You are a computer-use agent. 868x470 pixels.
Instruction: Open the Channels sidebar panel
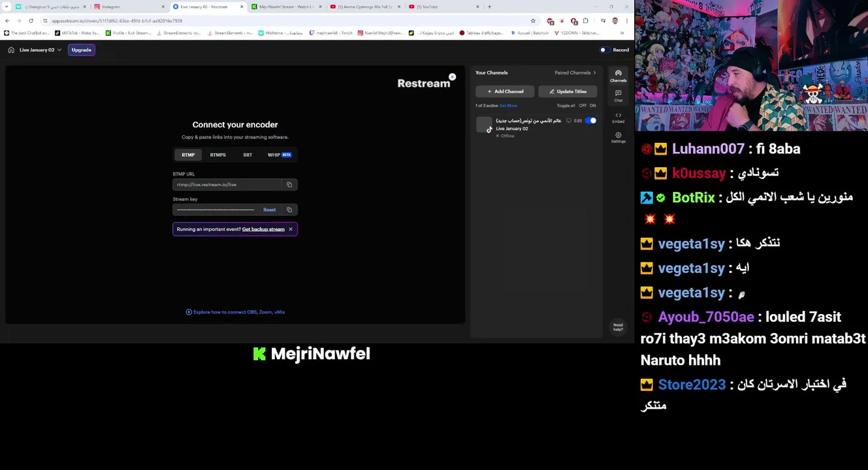click(x=618, y=76)
